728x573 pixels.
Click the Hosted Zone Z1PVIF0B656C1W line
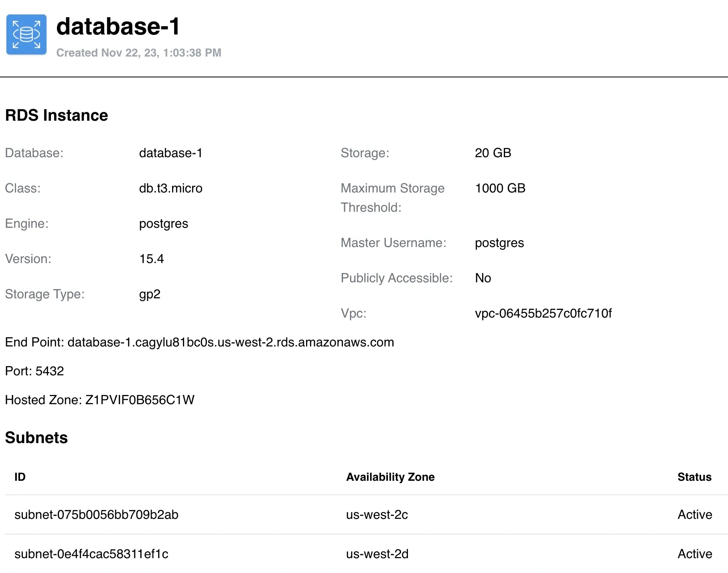click(99, 400)
